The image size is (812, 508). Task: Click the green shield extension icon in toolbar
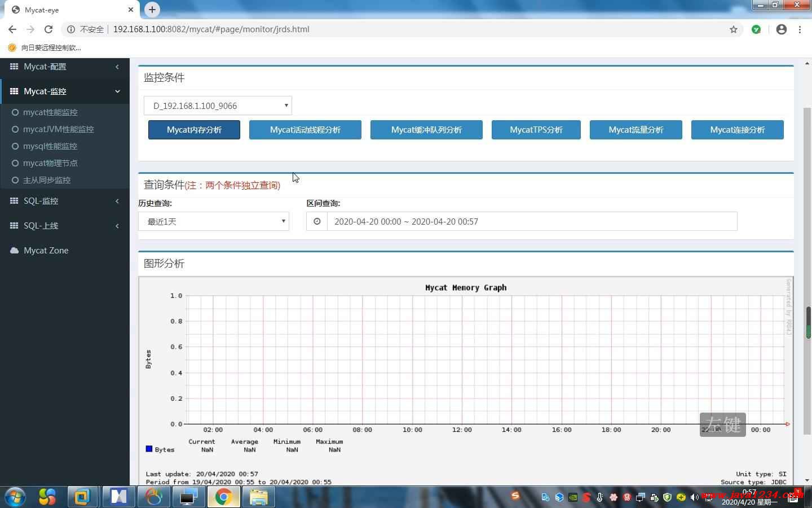756,29
